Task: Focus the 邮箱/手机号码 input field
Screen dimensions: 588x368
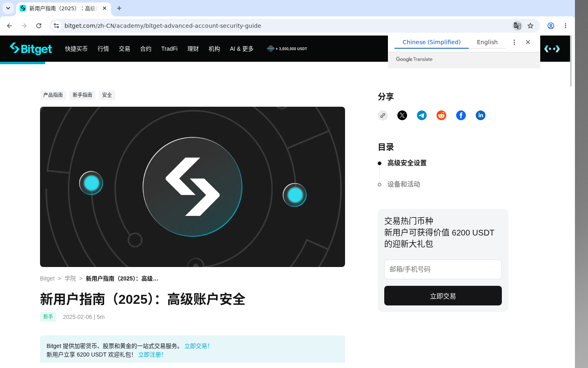Action: point(443,269)
